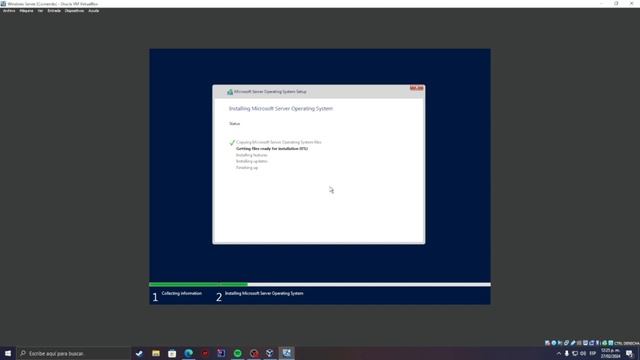Open Microsoft Store from the taskbar

point(172,353)
